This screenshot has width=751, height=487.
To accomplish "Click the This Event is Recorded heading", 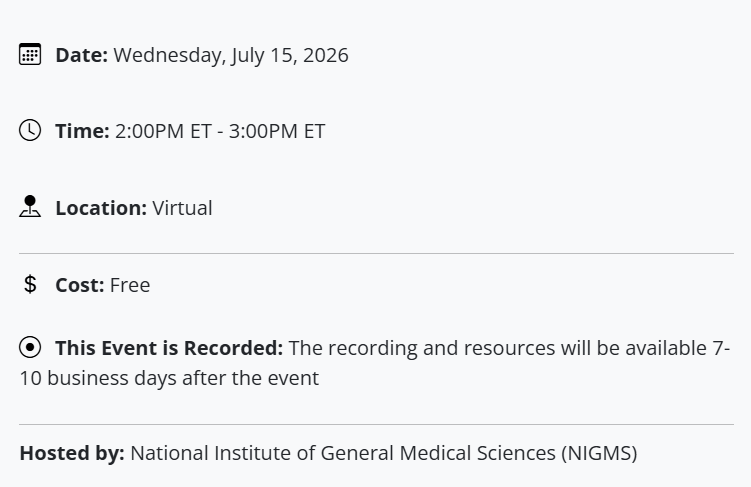I will 169,348.
